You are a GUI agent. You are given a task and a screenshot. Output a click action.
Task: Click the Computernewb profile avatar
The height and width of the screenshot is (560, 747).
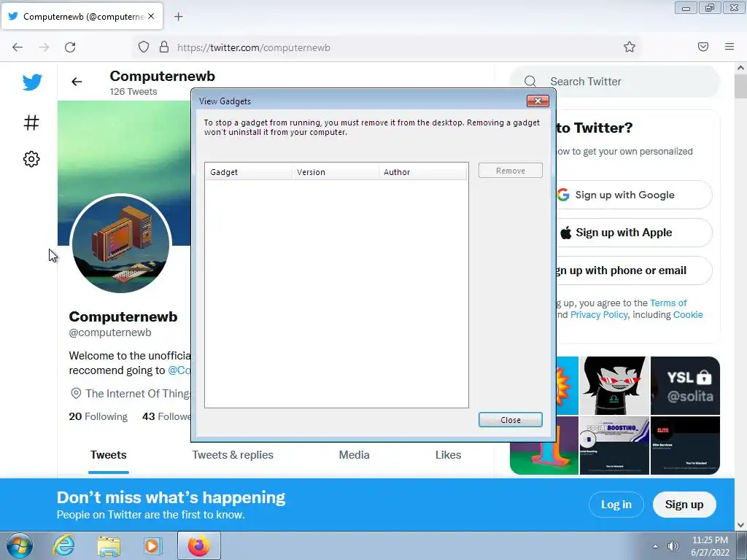coord(120,244)
